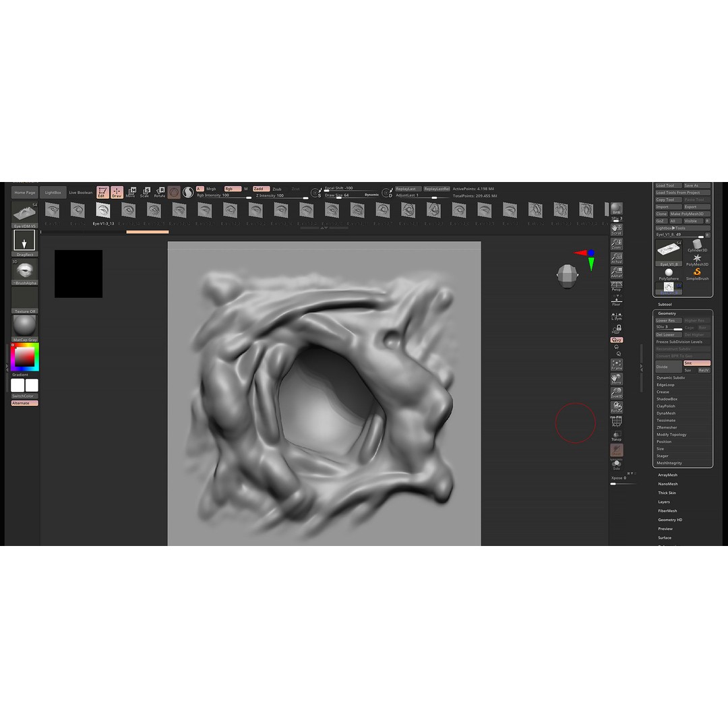Image resolution: width=728 pixels, height=728 pixels.
Task: Click the Zoom document icon
Action: tap(617, 244)
